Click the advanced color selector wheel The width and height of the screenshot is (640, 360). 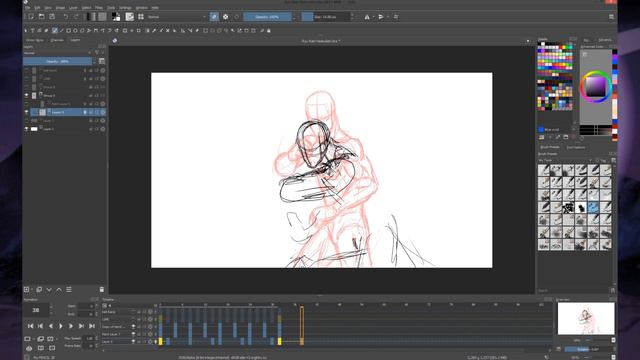click(596, 86)
